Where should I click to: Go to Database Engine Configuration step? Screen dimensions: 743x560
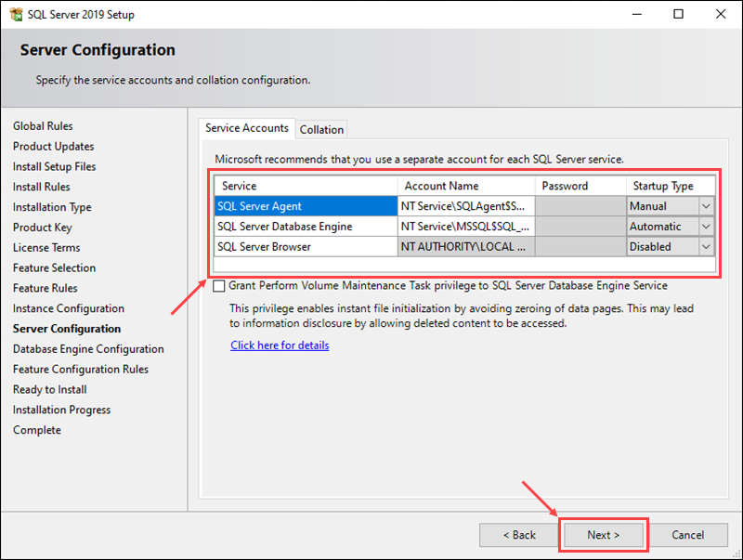87,348
